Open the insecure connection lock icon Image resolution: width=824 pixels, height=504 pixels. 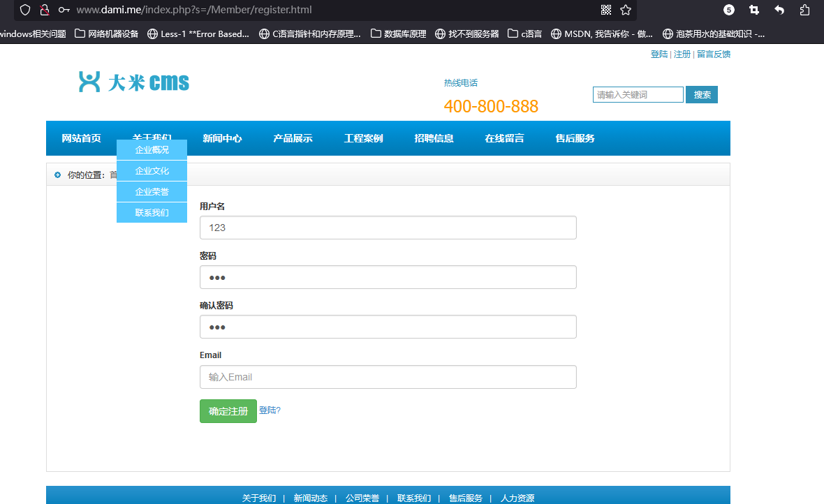coord(43,10)
